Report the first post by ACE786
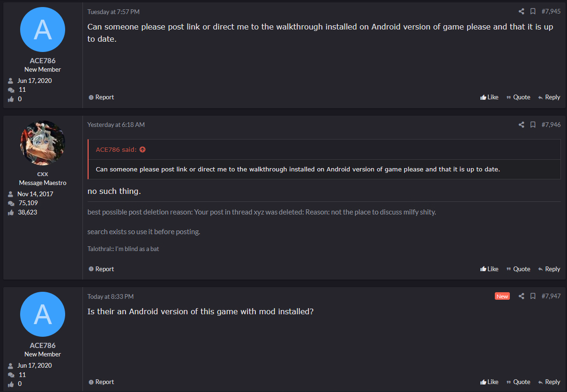Viewport: 567px width, 392px height. (x=101, y=97)
